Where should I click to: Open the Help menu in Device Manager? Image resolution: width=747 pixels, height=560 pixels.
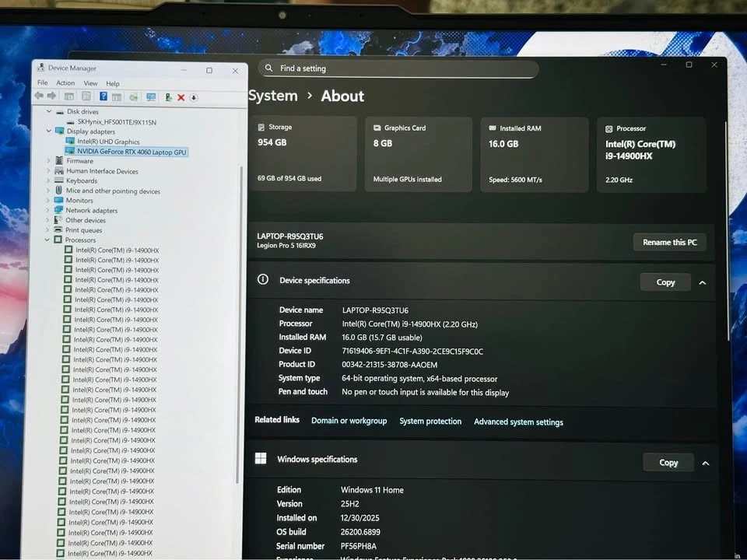click(x=112, y=84)
